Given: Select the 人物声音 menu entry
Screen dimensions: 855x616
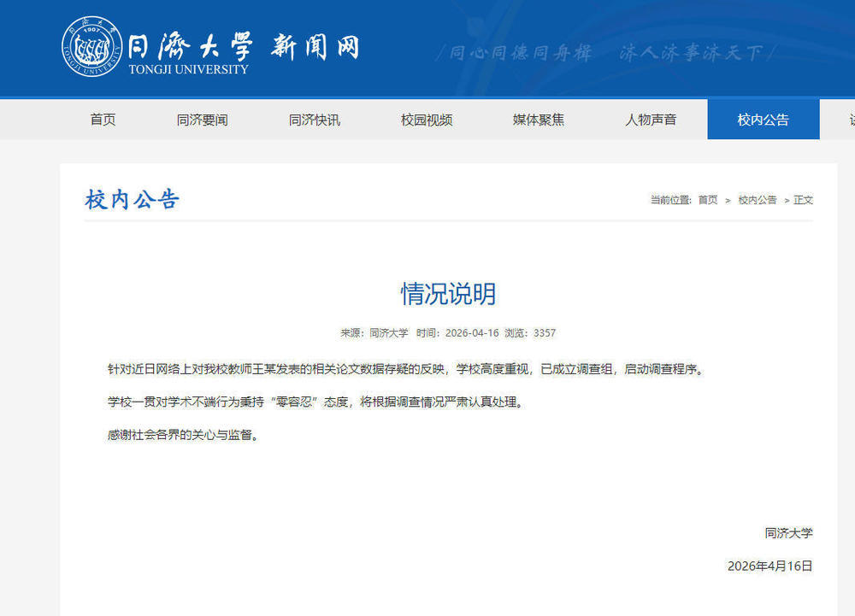Looking at the screenshot, I should (650, 120).
